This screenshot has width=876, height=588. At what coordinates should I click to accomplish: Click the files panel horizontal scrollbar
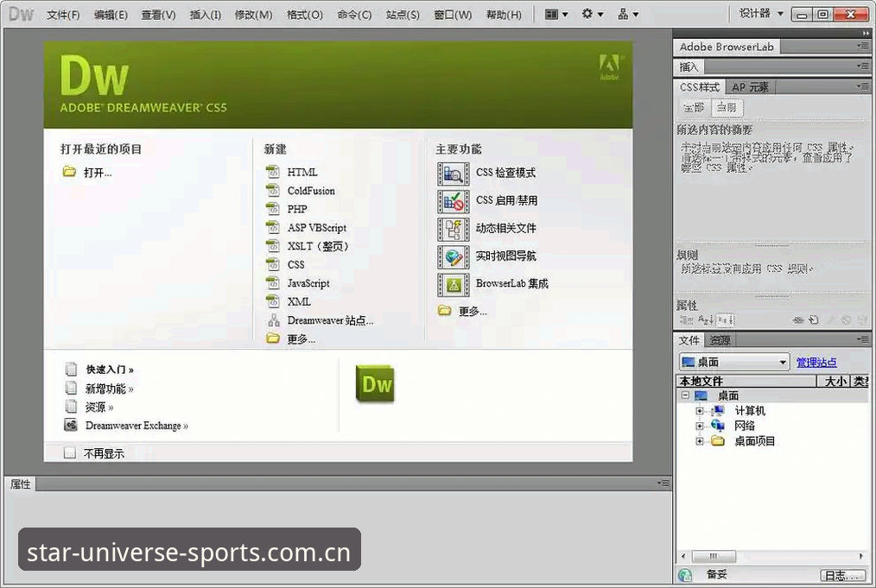[771, 556]
